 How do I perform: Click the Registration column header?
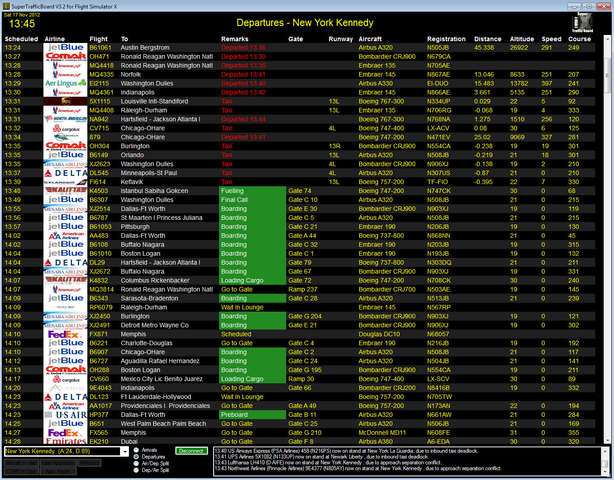(x=446, y=39)
